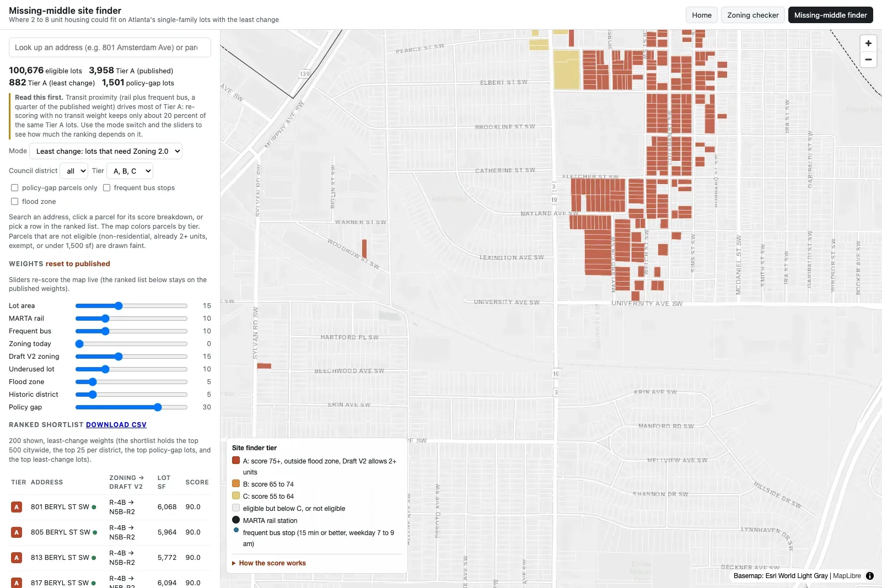Go to the Home page
Image resolution: width=882 pixels, height=588 pixels.
coord(702,15)
